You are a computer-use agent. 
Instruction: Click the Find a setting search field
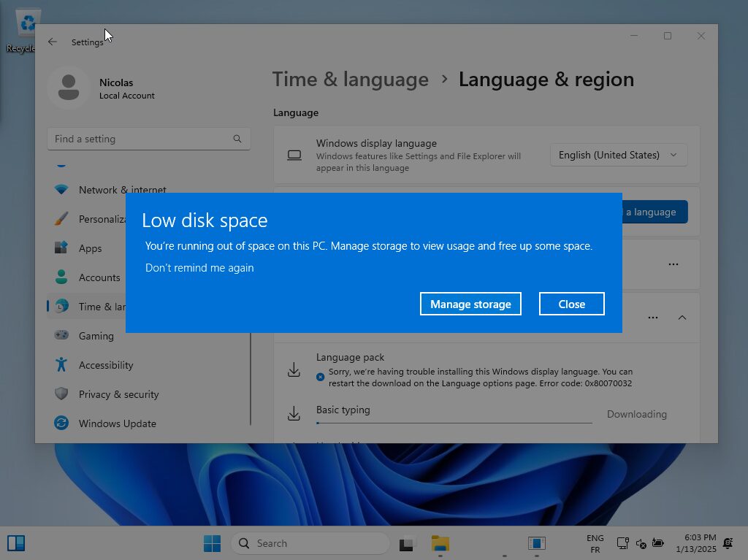(x=148, y=139)
